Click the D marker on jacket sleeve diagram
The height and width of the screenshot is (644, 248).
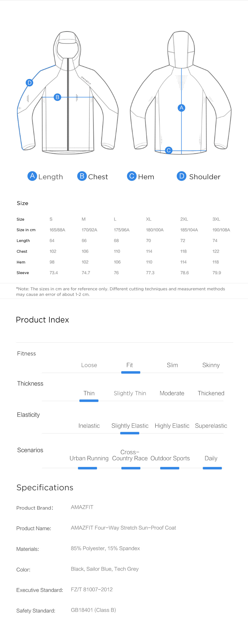(x=30, y=83)
